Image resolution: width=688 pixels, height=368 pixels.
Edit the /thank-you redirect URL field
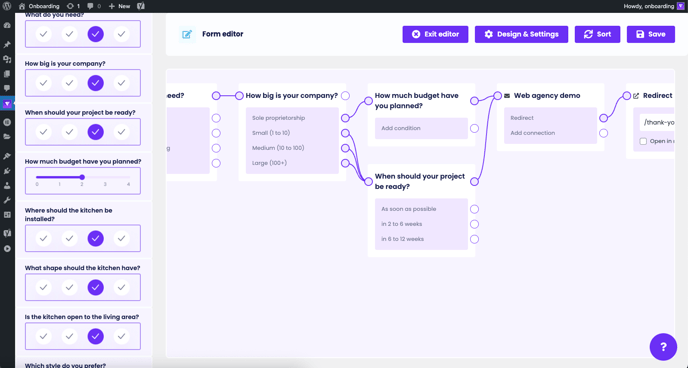tap(656, 123)
